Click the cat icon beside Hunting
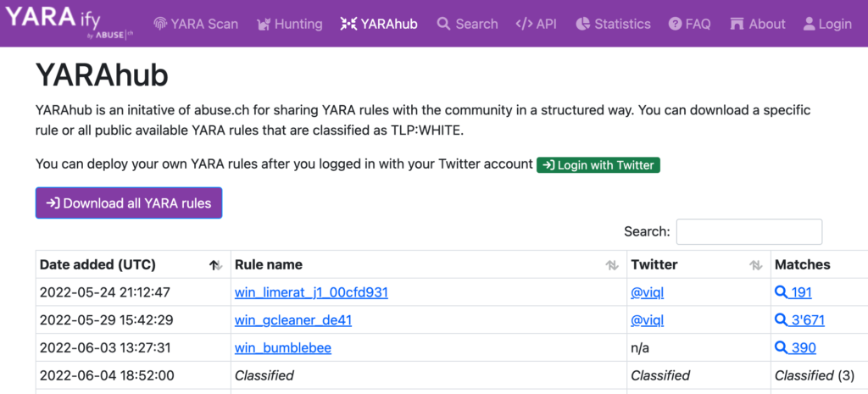 (x=263, y=24)
